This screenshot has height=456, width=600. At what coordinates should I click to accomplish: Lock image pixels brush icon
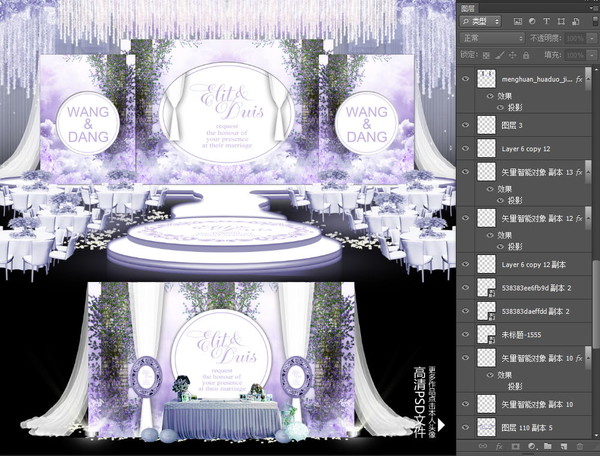499,55
